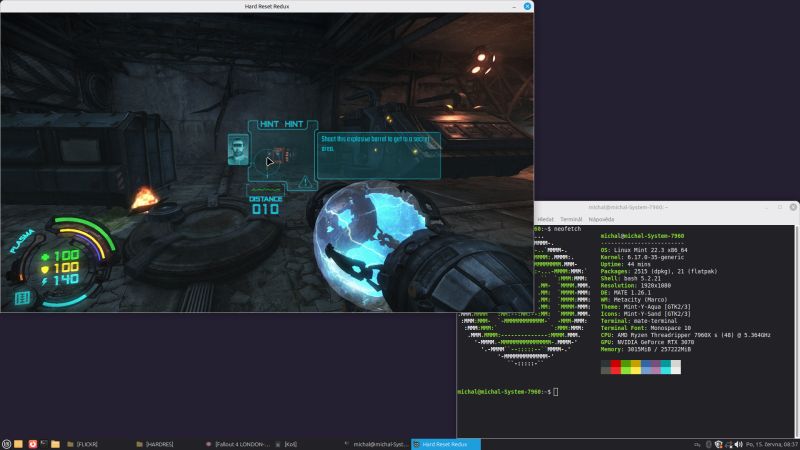Open the Hledat menu in terminal
This screenshot has height=450, width=800.
(545, 219)
